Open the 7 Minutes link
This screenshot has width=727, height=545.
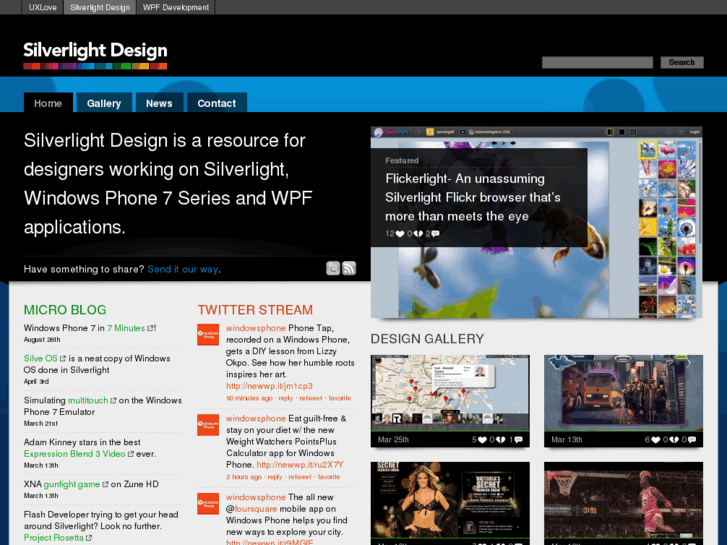[x=126, y=328]
